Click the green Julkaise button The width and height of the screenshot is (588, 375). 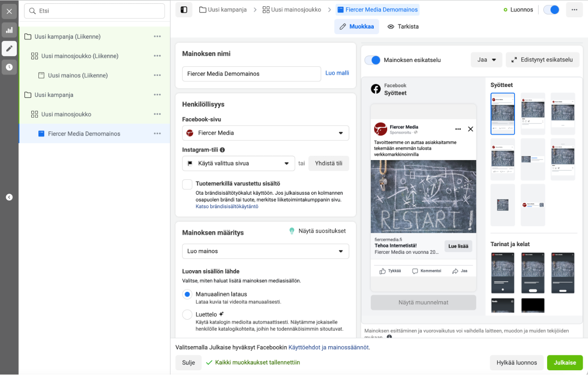(x=564, y=362)
